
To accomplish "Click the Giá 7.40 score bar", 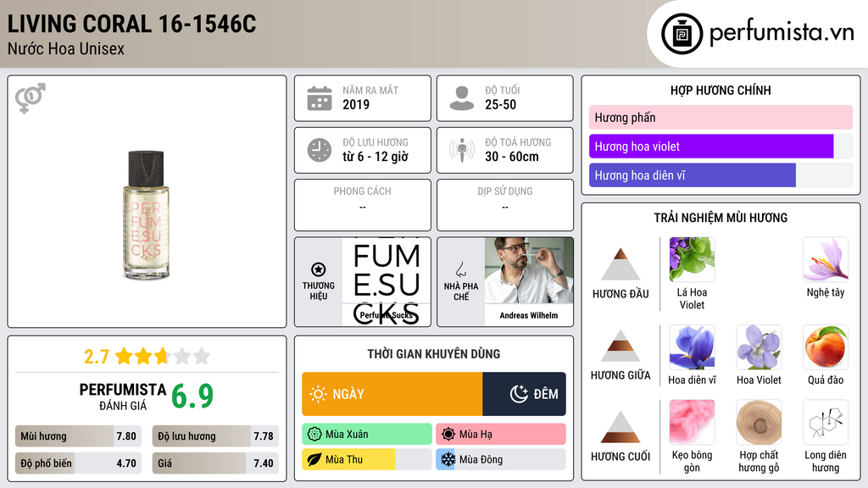I will coord(215,463).
